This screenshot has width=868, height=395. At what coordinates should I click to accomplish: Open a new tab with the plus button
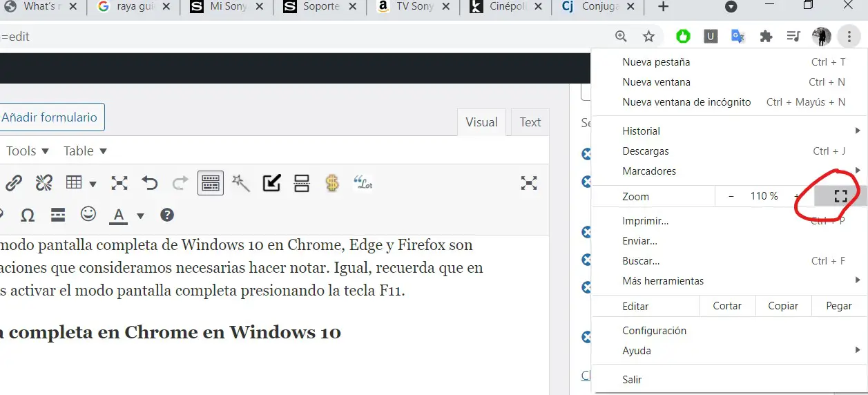(x=663, y=7)
